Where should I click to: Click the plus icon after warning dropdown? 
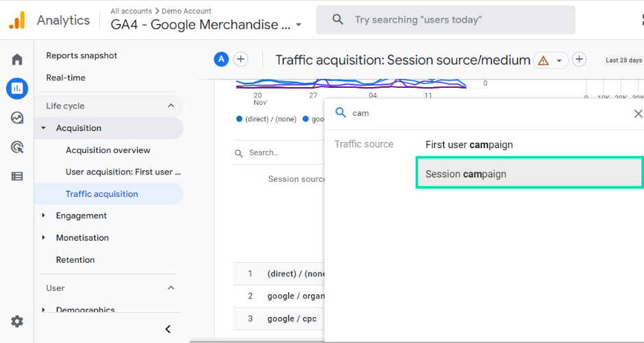579,60
